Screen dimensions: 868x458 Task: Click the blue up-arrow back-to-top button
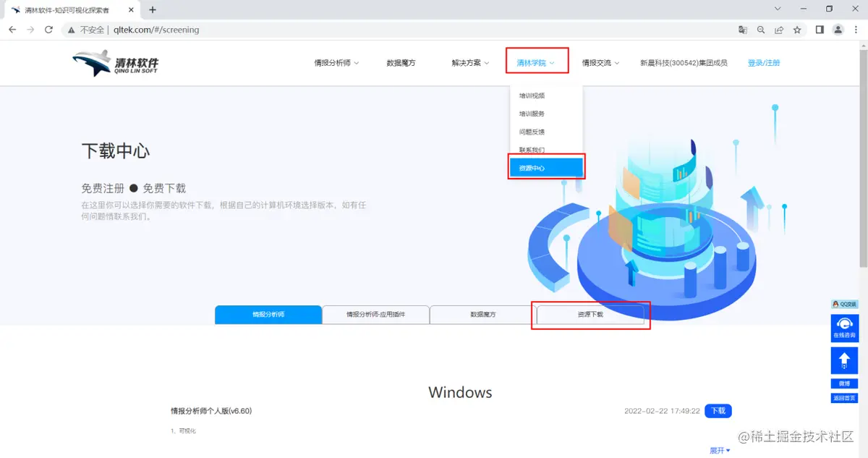[x=844, y=360]
